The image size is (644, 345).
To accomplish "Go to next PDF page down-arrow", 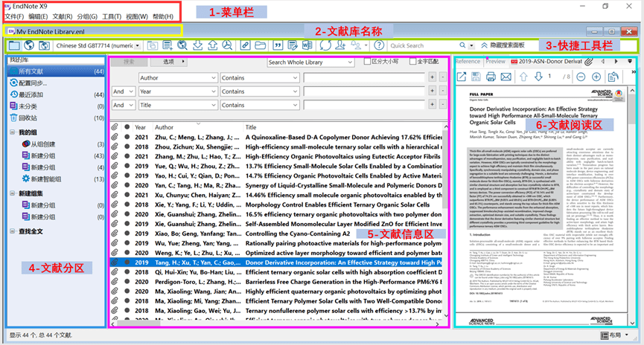I will pos(538,77).
